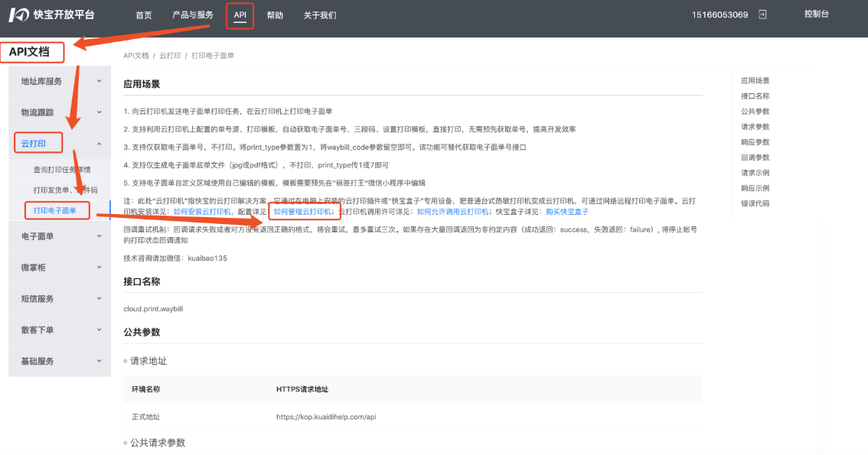Open the 首页 navigation item

coord(143,15)
